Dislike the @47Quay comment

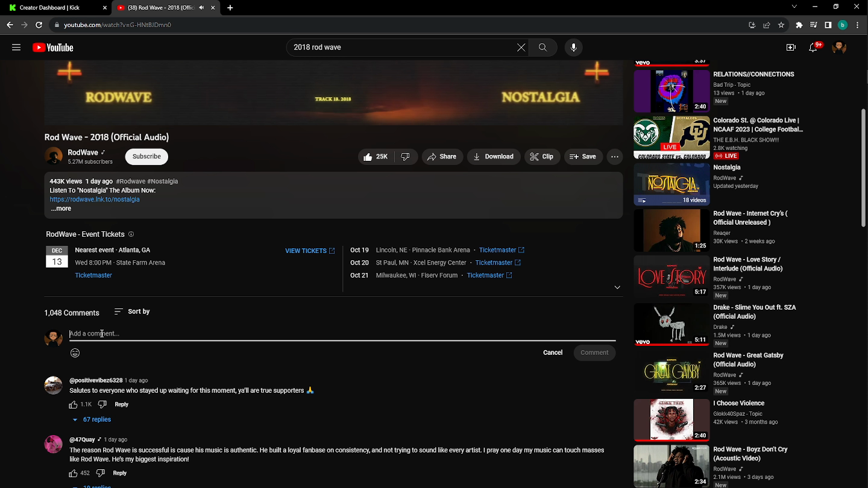pyautogui.click(x=101, y=474)
